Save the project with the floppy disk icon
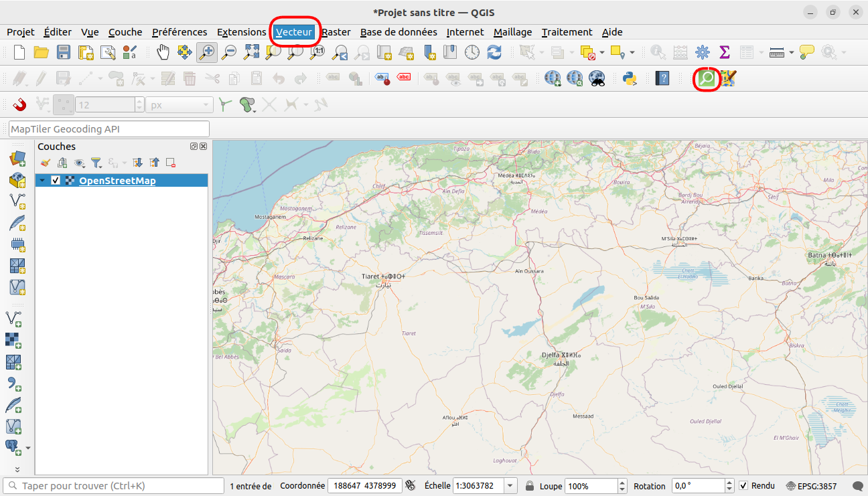The width and height of the screenshot is (868, 496). (64, 52)
